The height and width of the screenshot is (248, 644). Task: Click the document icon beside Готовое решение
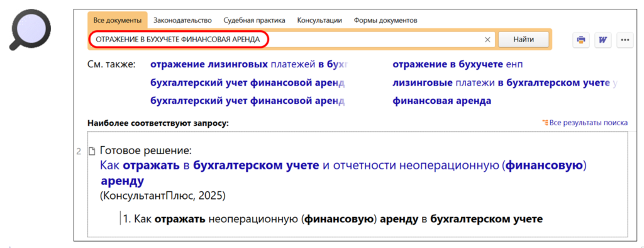click(92, 150)
